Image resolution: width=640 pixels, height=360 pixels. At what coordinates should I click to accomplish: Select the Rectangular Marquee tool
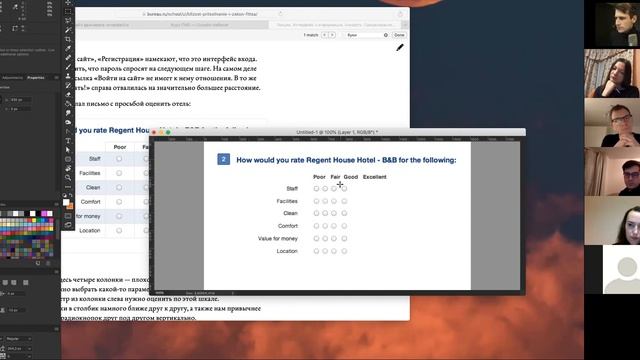(x=68, y=11)
